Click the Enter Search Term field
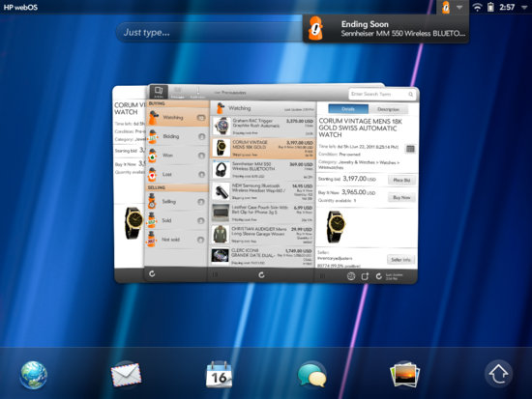Viewport: 532px width, 399px height. click(x=382, y=94)
